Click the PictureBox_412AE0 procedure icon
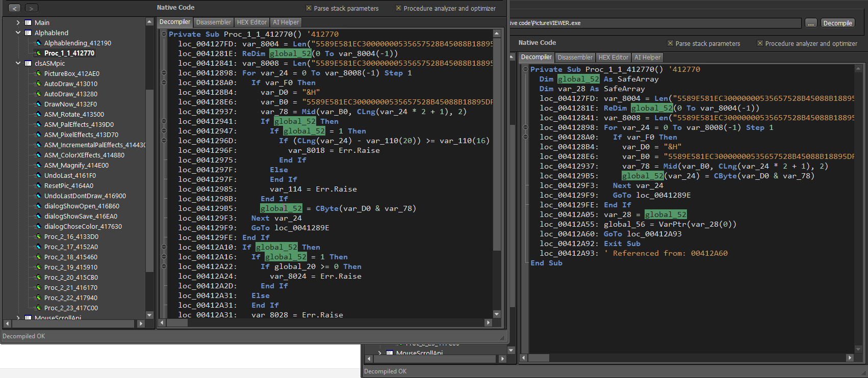Viewport: 868px width, 378px height. coord(38,73)
